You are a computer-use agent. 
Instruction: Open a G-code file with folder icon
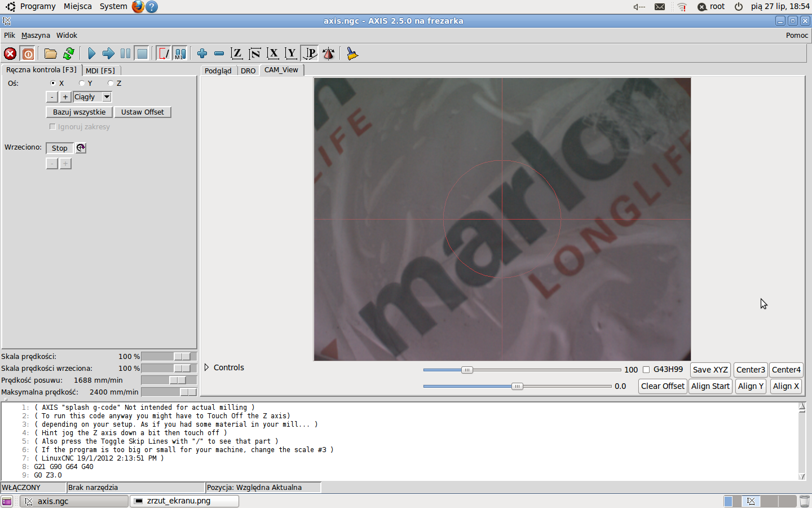coord(51,54)
